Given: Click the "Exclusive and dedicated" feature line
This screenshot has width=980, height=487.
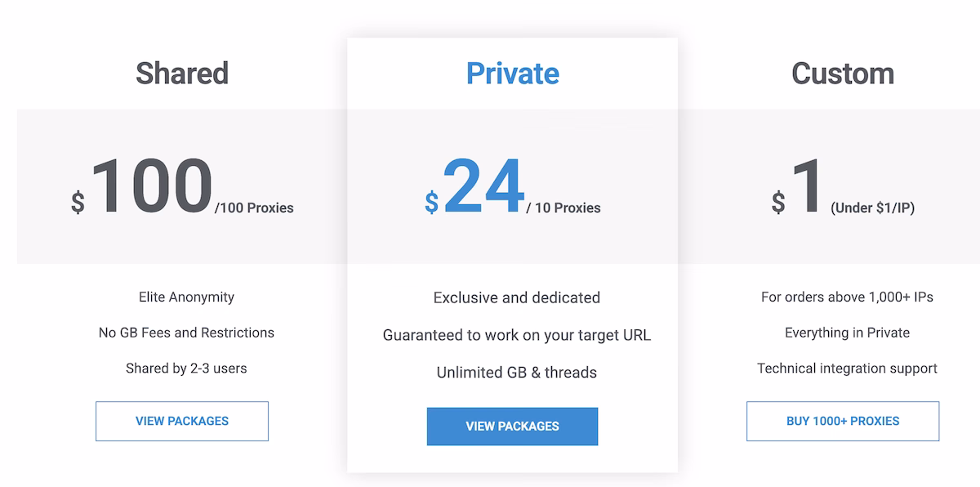Looking at the screenshot, I should click(516, 297).
